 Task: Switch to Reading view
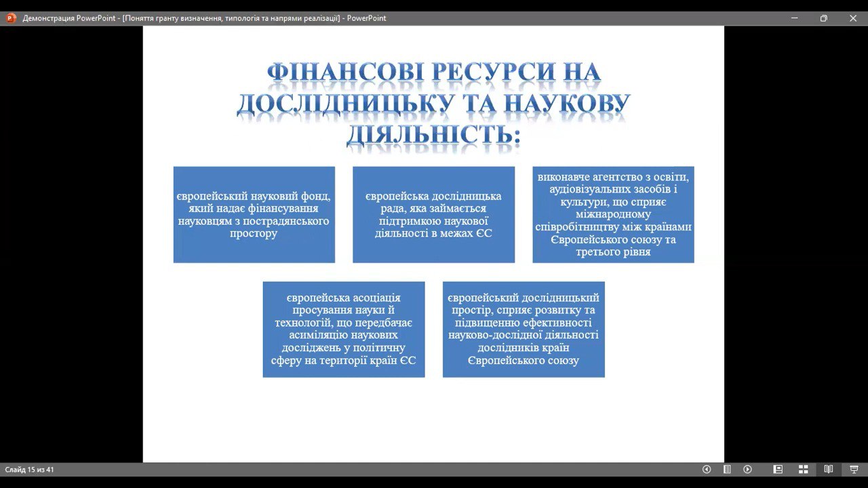click(x=828, y=469)
